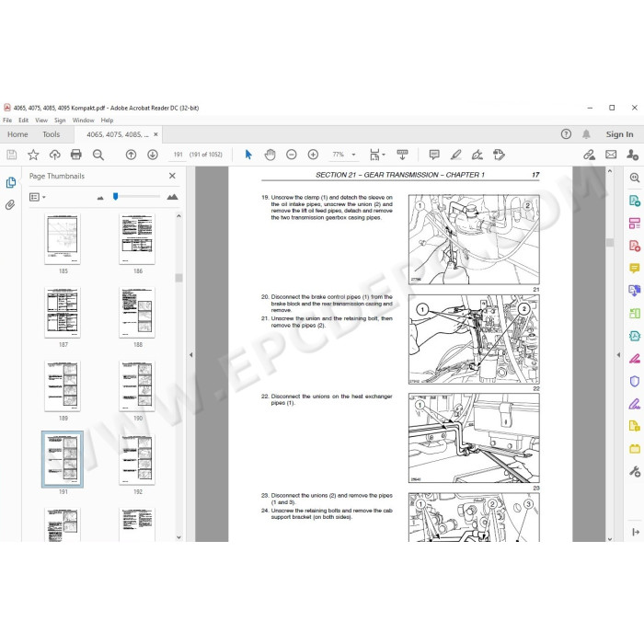Collapse the left navigation pane arrow
644x644 pixels.
point(191,355)
